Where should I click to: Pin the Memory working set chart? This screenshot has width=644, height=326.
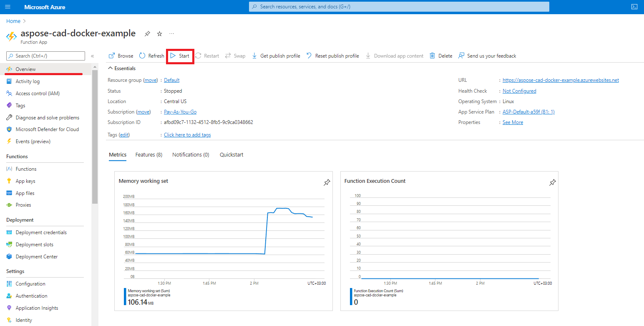[327, 182]
